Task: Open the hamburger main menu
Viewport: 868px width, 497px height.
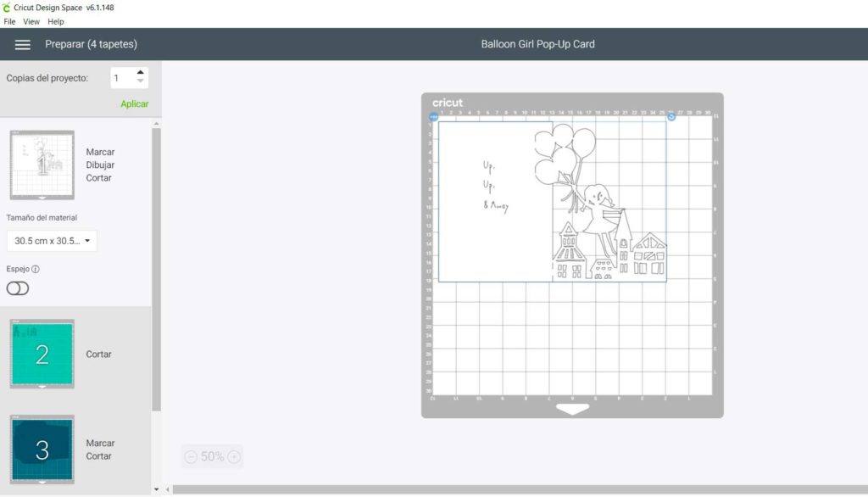Action: pos(22,44)
